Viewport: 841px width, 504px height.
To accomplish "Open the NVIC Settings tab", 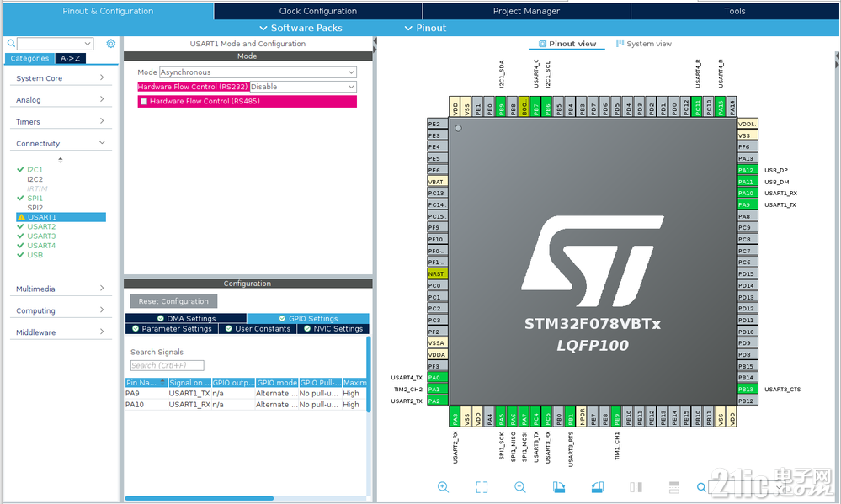I will [333, 329].
